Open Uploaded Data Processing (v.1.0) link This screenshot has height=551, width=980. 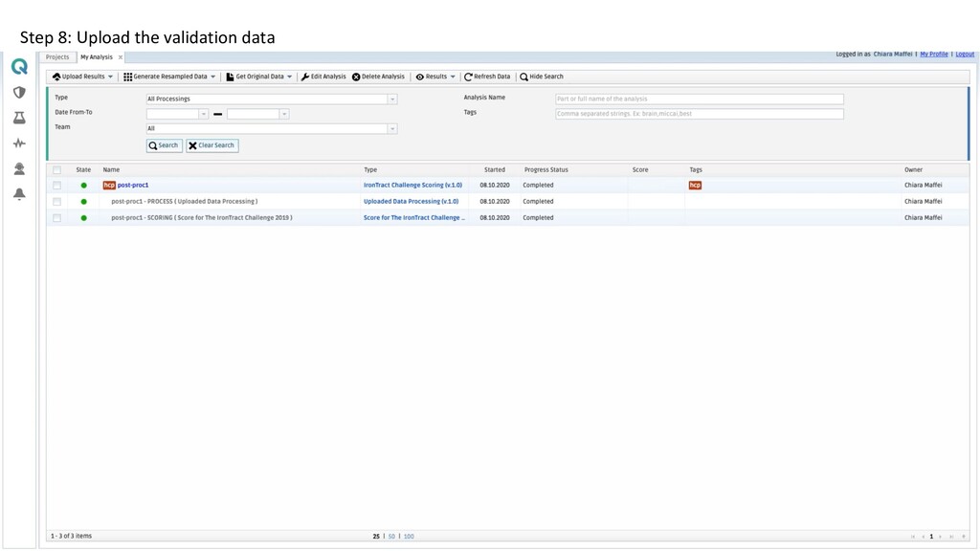click(411, 202)
